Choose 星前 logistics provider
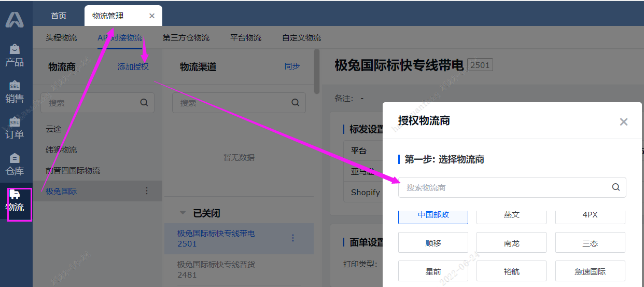Screen dimensions: 644x287 (x=433, y=271)
